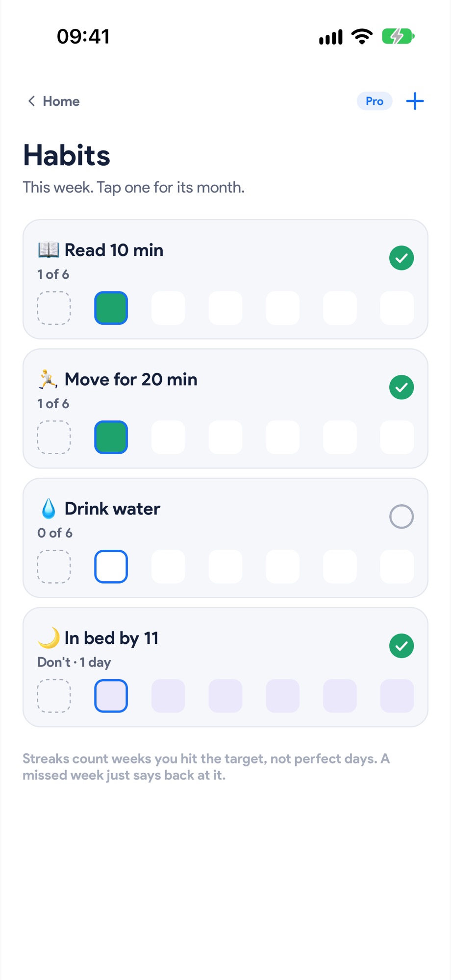This screenshot has width=451, height=980.
Task: Uncheck the In bed by 11 checkmark
Action: [x=401, y=646]
